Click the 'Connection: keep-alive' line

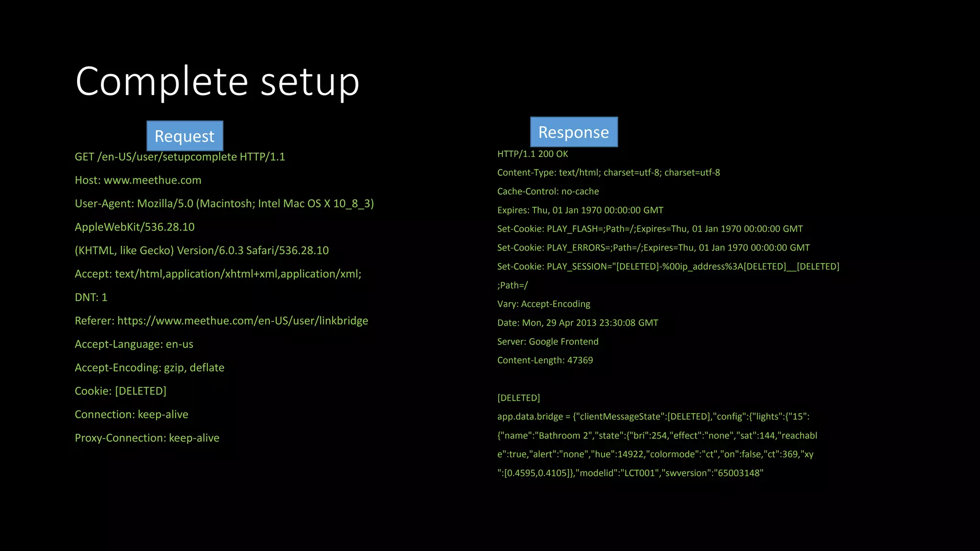pyautogui.click(x=132, y=415)
